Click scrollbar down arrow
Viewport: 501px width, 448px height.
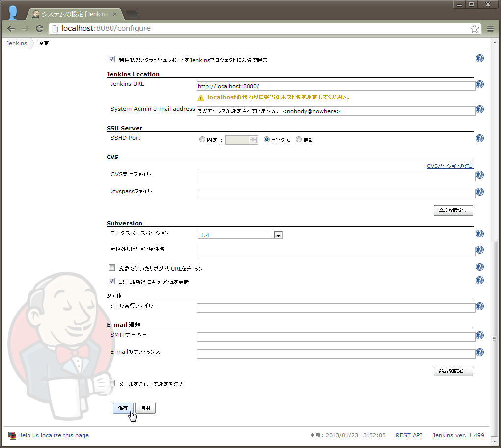pos(495,441)
